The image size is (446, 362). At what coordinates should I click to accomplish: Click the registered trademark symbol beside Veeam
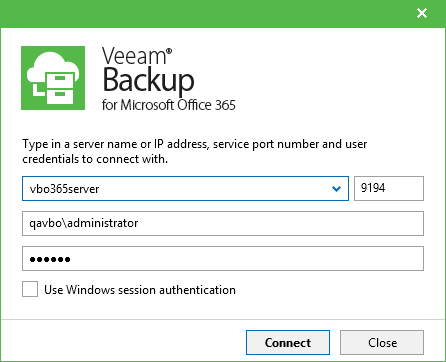tap(169, 51)
